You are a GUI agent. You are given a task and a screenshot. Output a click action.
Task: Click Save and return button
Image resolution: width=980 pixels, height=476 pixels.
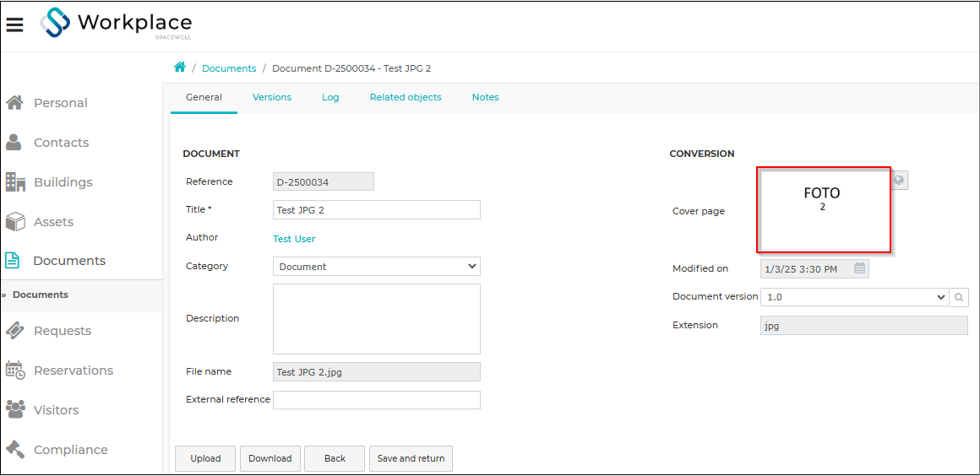(x=411, y=458)
